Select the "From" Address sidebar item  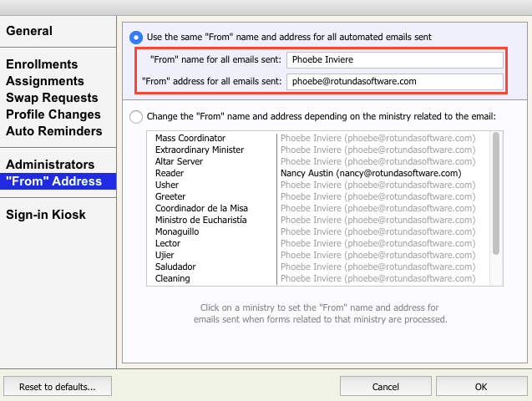pyautogui.click(x=53, y=181)
